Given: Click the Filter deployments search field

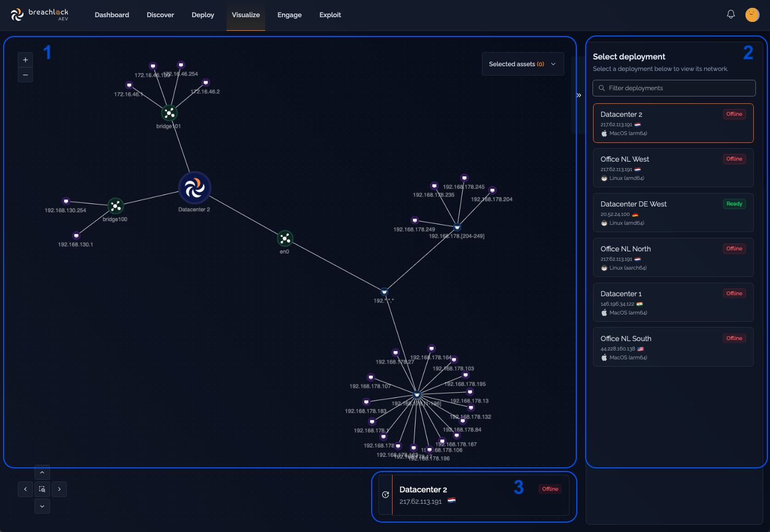Looking at the screenshot, I should 674,88.
